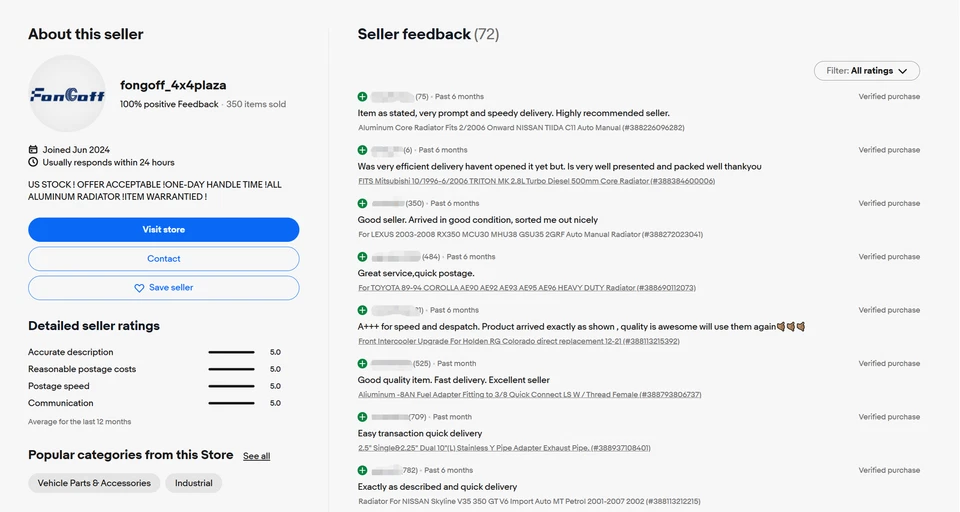Click positive rating icon beside Great service review

click(x=363, y=257)
